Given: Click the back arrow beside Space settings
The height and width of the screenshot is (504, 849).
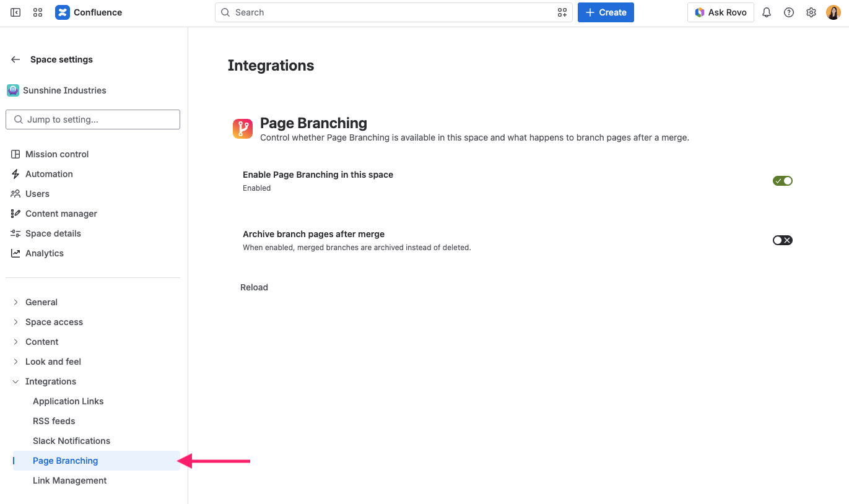Looking at the screenshot, I should 15,59.
